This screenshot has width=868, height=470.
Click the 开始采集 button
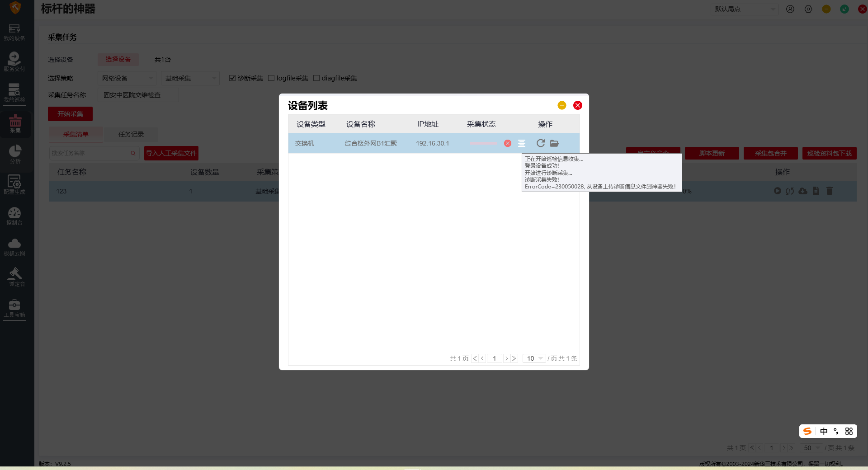[x=70, y=114]
